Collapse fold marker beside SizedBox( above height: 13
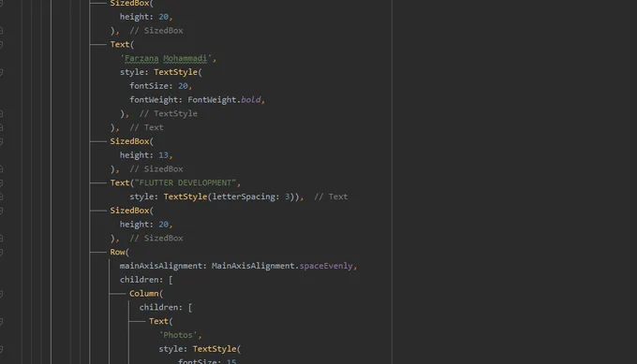This screenshot has height=364, width=637. click(1, 141)
